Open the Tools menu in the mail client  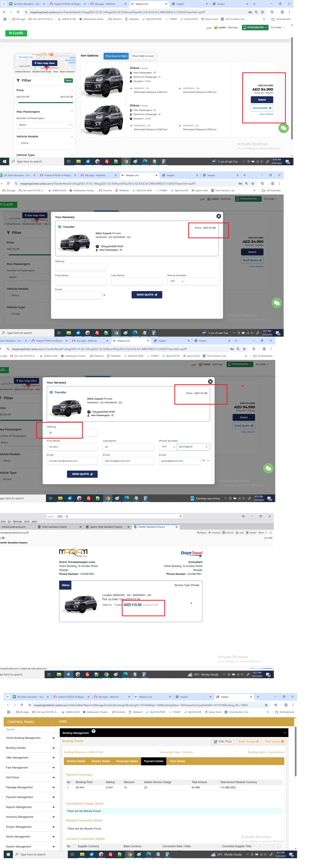pos(27,521)
